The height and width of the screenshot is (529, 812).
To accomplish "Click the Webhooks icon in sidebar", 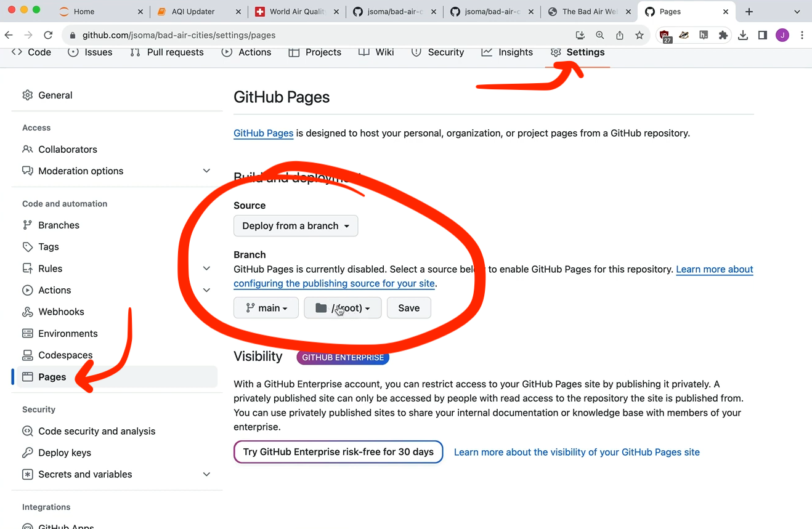I will 28,312.
